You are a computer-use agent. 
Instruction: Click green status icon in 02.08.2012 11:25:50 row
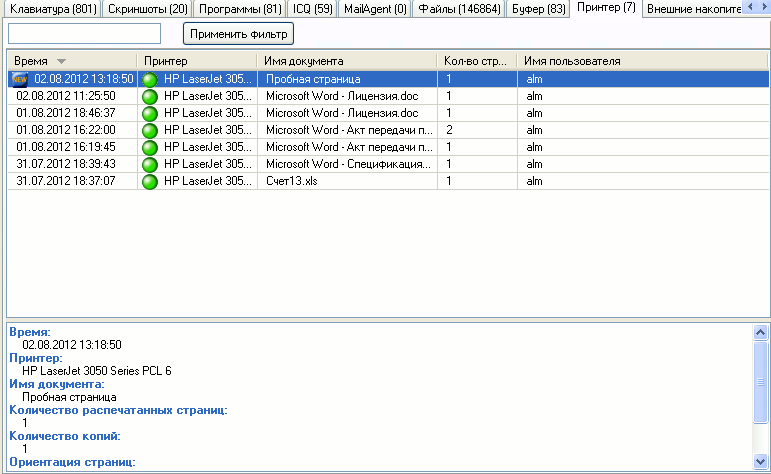tap(150, 96)
